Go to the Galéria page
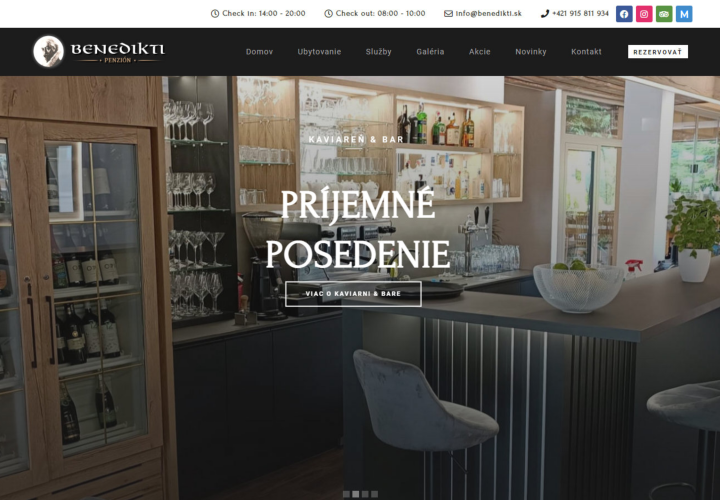Screen dimensions: 720x500 tap(430, 52)
